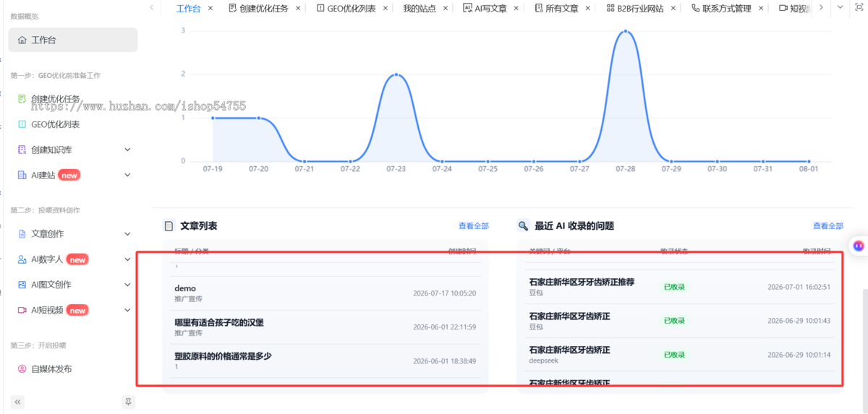This screenshot has width=868, height=414.
Task: Click the 07-19 chart data point
Action: click(213, 118)
